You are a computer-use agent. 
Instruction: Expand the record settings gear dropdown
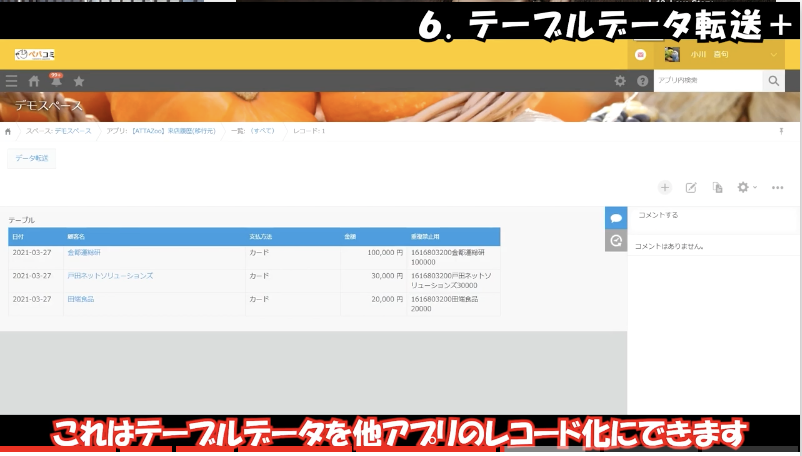pos(746,187)
